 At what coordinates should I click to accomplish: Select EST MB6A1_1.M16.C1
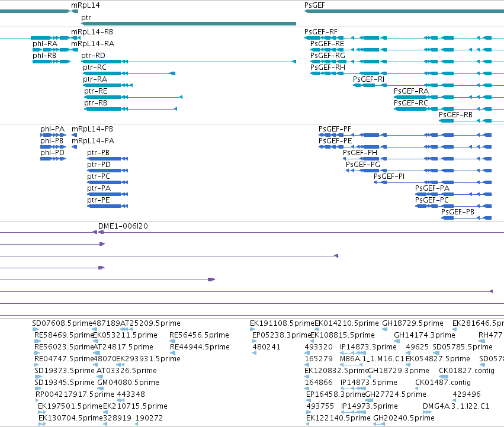[351, 365]
